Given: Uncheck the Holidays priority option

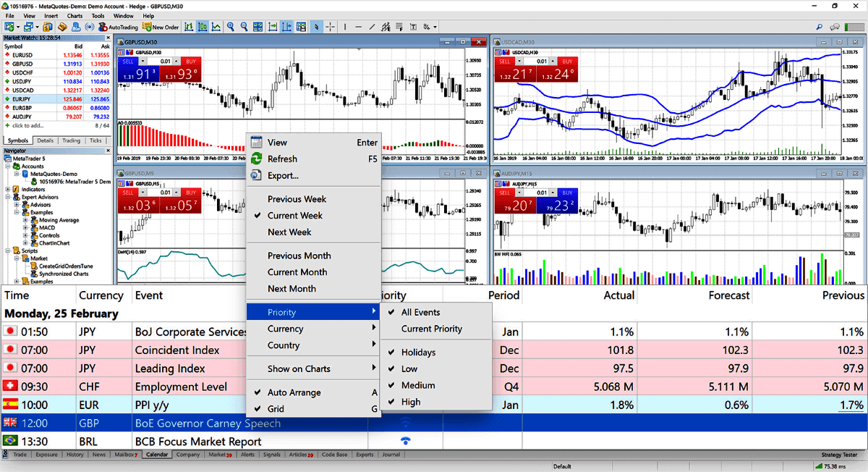Looking at the screenshot, I should 418,353.
